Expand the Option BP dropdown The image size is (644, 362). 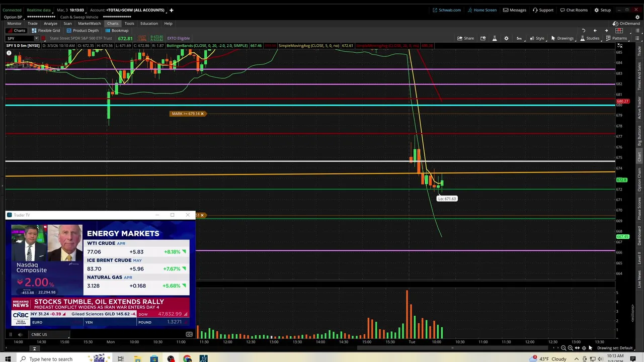click(13, 17)
